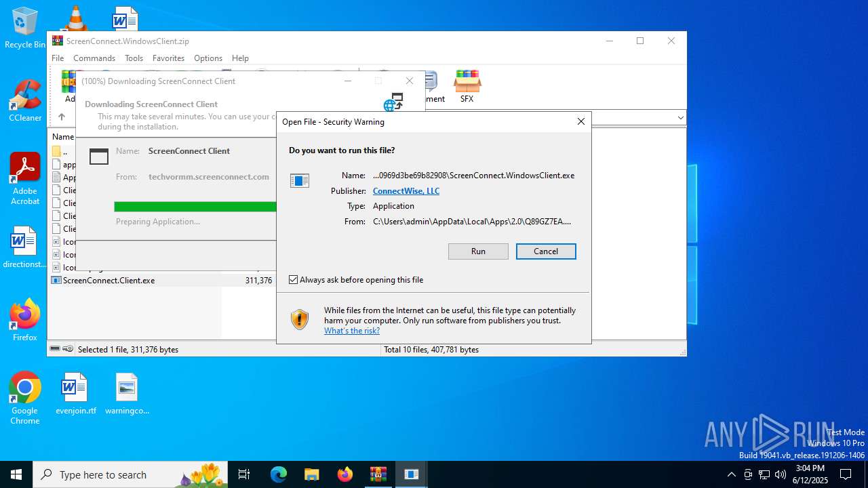Open Task View on the taskbar
The width and height of the screenshot is (868, 488).
pyautogui.click(x=244, y=474)
